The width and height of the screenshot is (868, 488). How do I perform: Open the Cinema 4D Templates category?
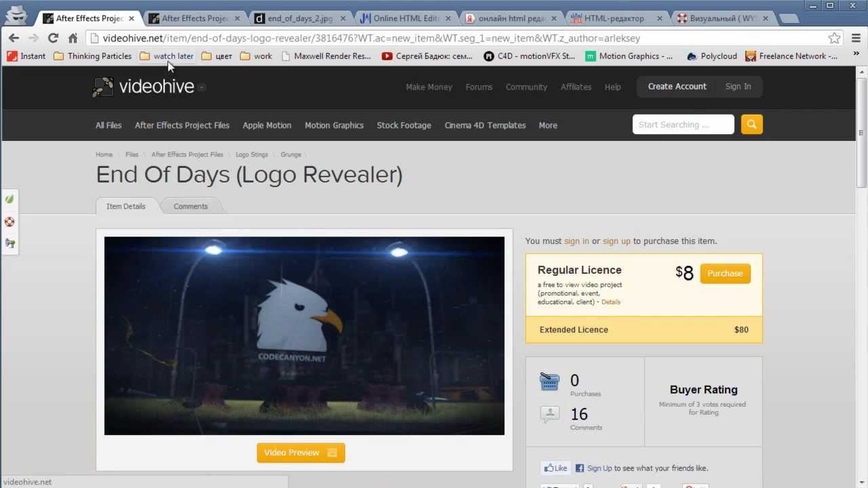(x=485, y=125)
